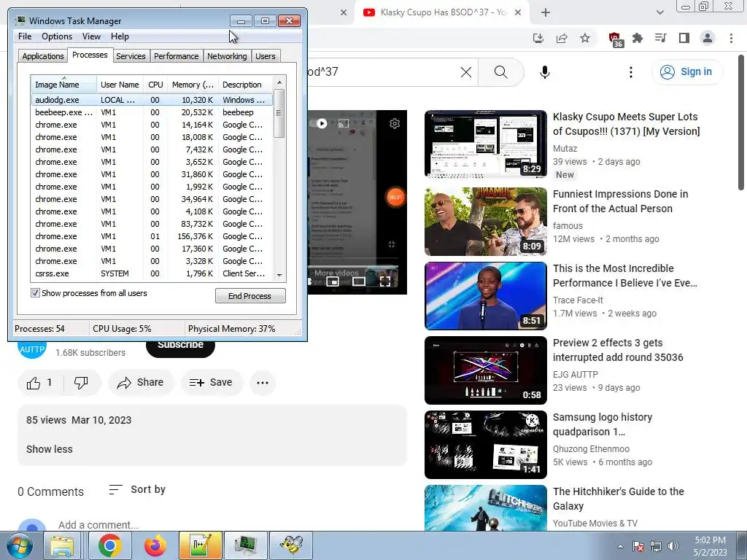Open Samsung logo history quadparison video
The width and height of the screenshot is (747, 560).
pos(485,445)
